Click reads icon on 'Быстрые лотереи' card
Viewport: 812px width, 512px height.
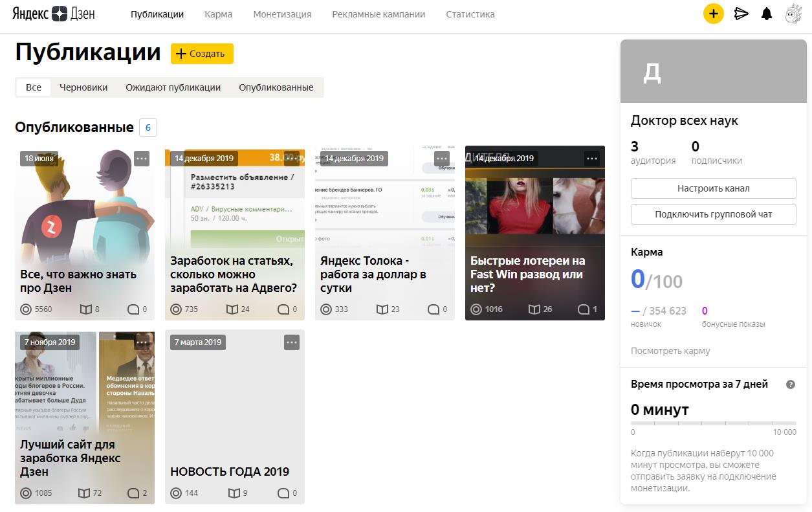coord(534,309)
